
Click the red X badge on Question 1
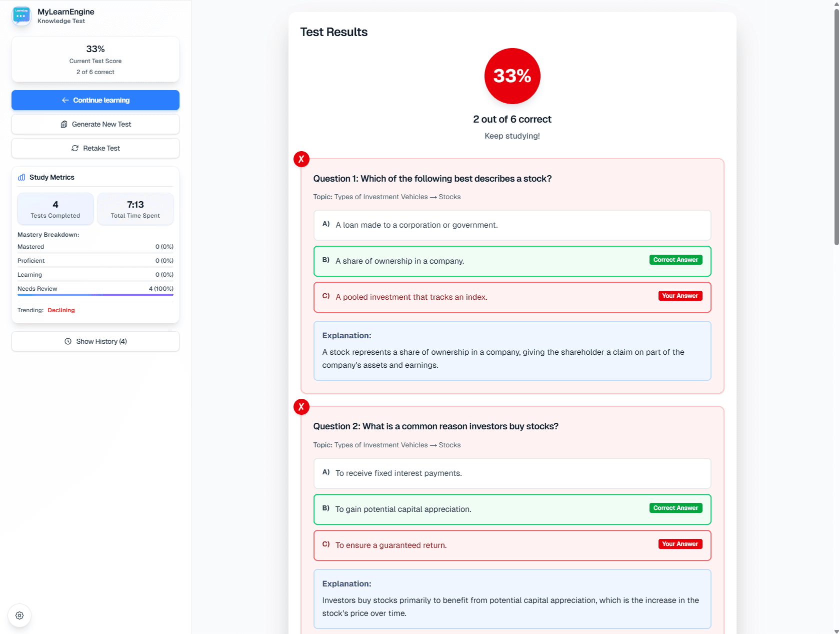[x=301, y=159]
